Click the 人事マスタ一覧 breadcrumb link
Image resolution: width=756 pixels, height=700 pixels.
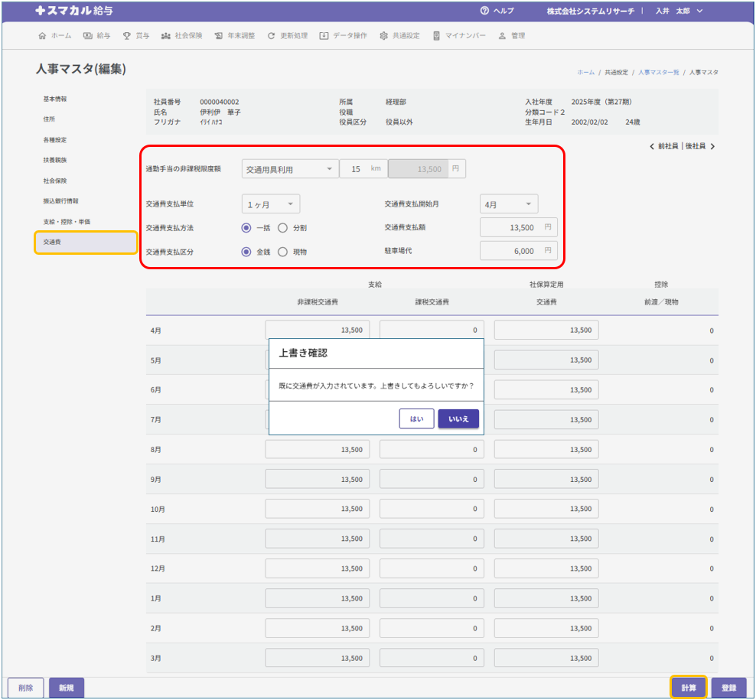(x=658, y=72)
